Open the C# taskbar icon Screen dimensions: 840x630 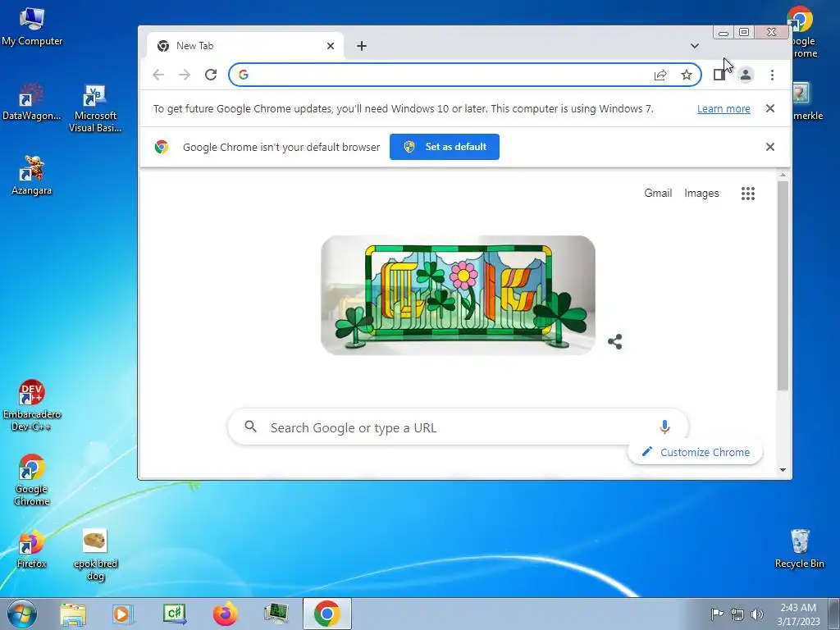coord(174,614)
